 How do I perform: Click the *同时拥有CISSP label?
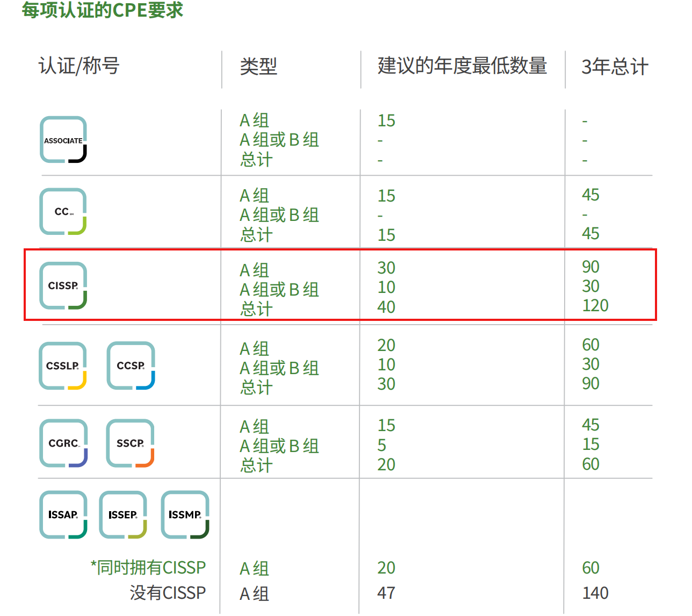tap(149, 567)
